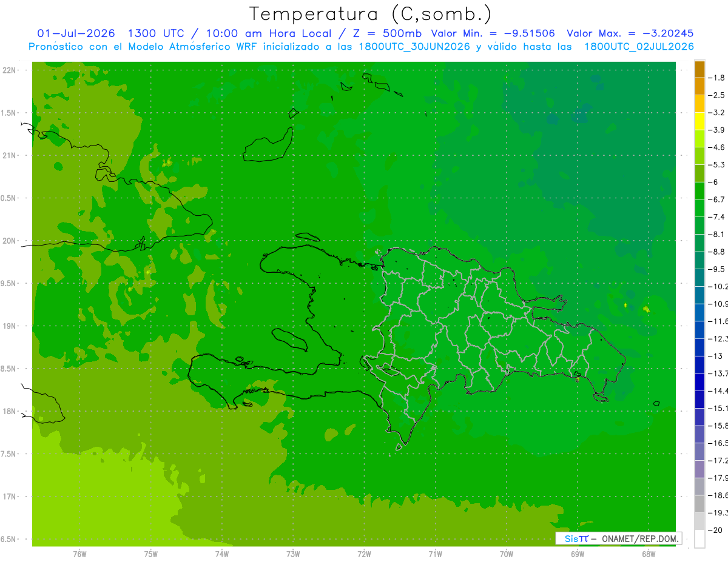Click the '68W' longitude label

coord(648,554)
